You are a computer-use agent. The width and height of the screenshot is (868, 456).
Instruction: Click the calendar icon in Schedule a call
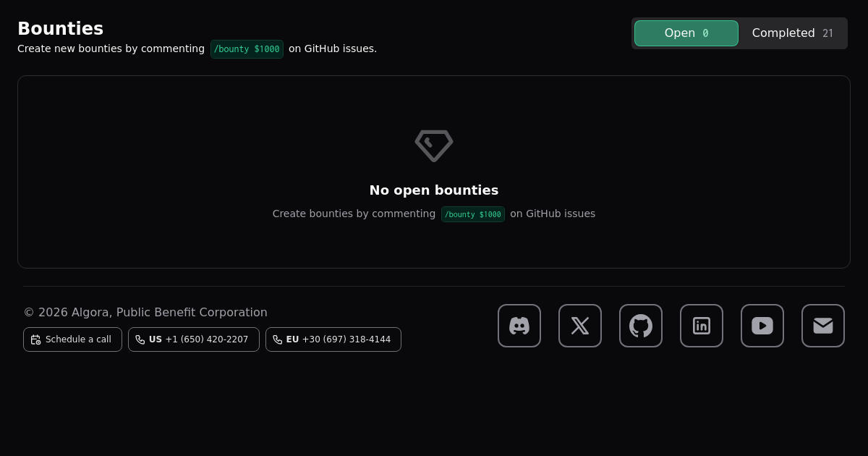tap(35, 339)
